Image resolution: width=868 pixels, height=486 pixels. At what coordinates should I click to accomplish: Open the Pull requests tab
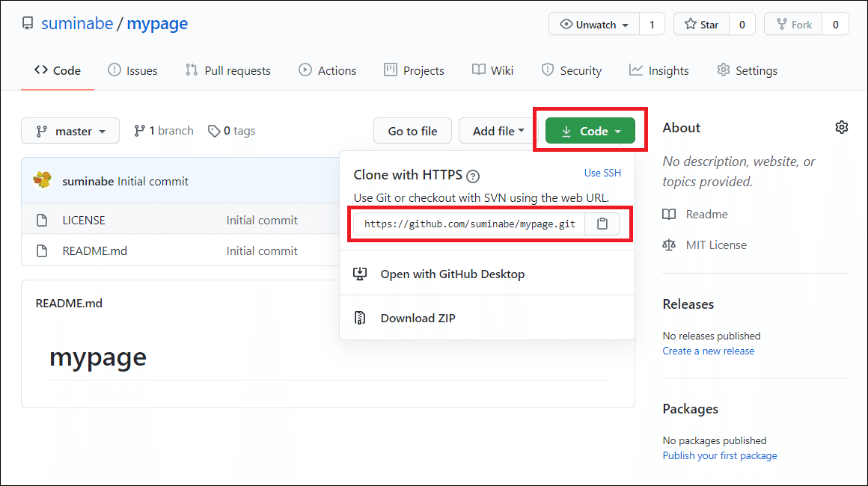tap(228, 70)
